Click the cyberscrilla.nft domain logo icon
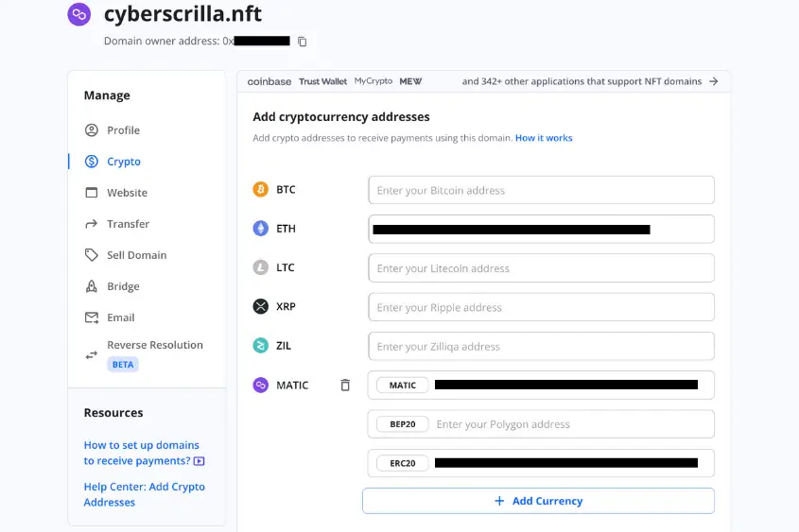 [x=79, y=14]
